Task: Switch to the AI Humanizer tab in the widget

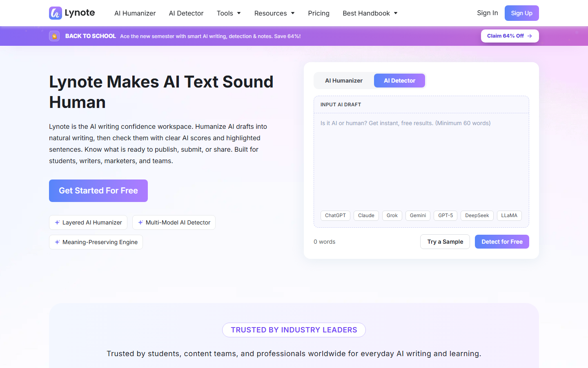Action: [344, 81]
